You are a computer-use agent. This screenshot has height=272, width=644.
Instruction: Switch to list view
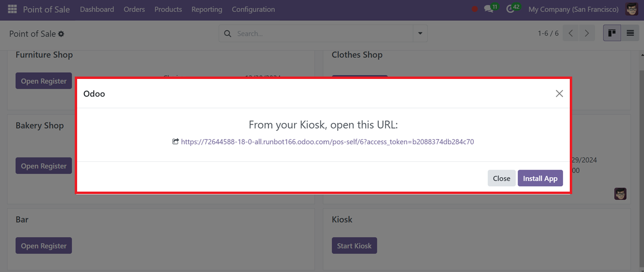pyautogui.click(x=630, y=33)
